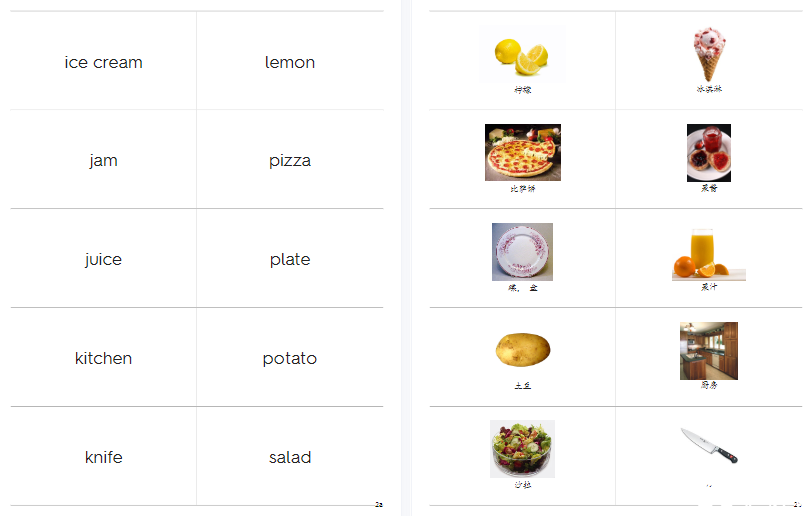Image resolution: width=812 pixels, height=516 pixels.
Task: Click the lemon picture
Action: point(522,54)
